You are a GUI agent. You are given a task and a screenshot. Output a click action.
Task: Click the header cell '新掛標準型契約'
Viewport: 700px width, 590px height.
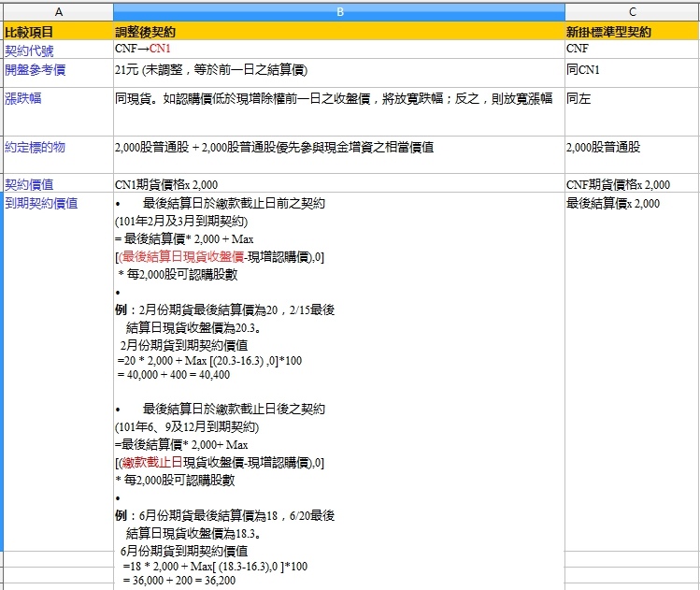point(632,32)
